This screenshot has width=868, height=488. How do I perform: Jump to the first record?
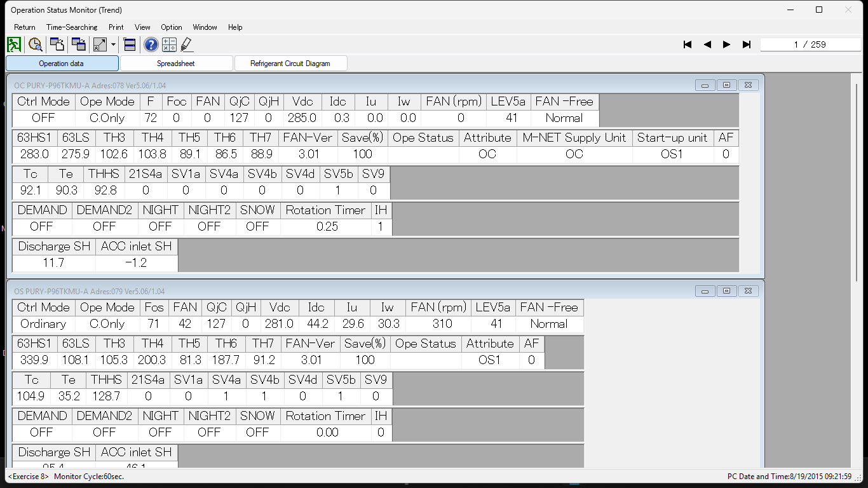pos(688,44)
